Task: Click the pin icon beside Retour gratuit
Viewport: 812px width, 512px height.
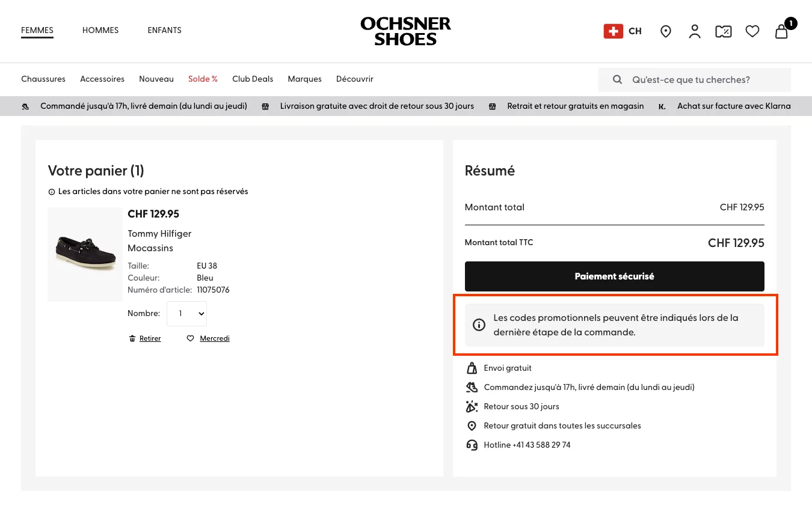Action: point(472,425)
